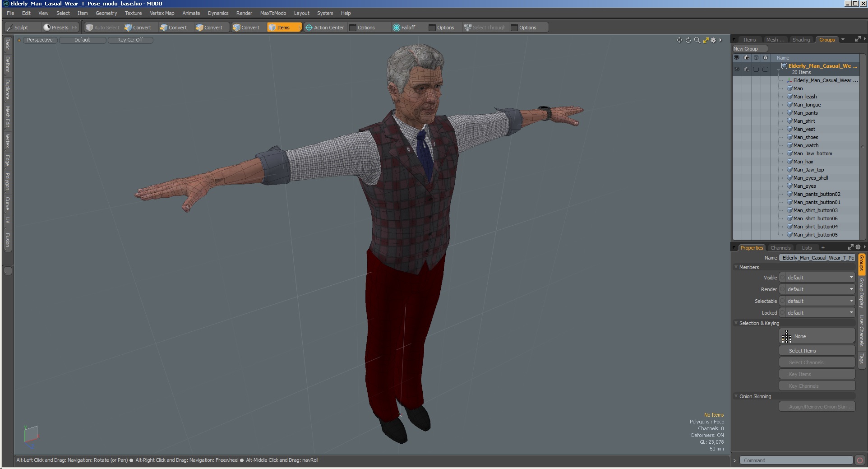Open the Polygon vertical sidebar tab

[7, 181]
